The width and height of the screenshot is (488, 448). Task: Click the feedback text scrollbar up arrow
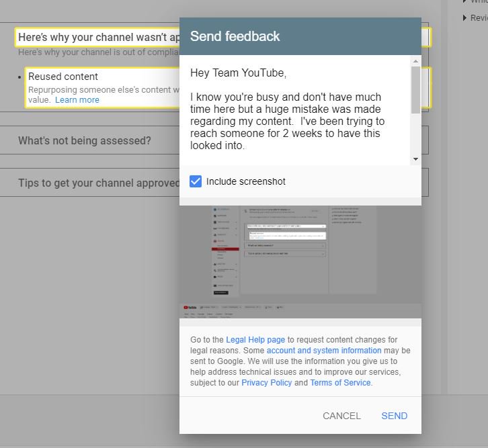(415, 61)
